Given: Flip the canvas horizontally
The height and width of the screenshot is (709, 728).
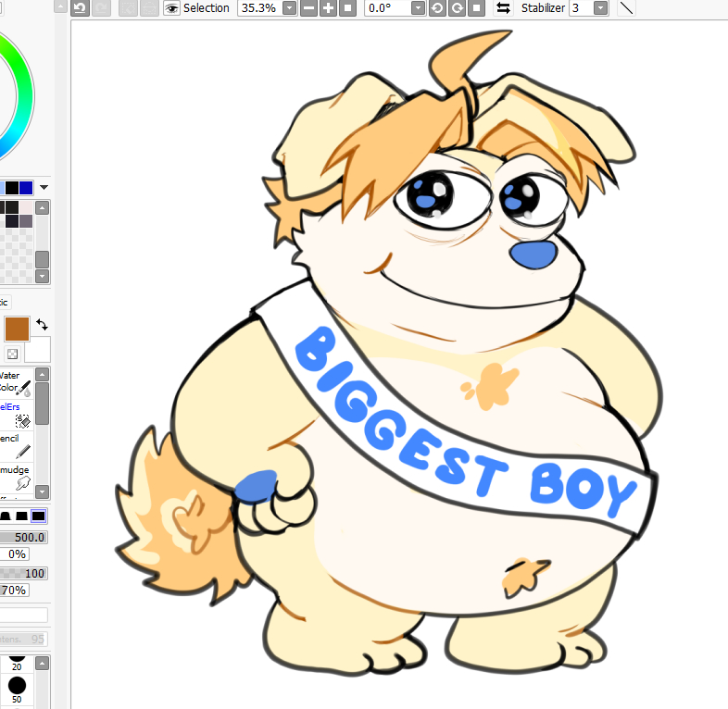Looking at the screenshot, I should [x=503, y=8].
